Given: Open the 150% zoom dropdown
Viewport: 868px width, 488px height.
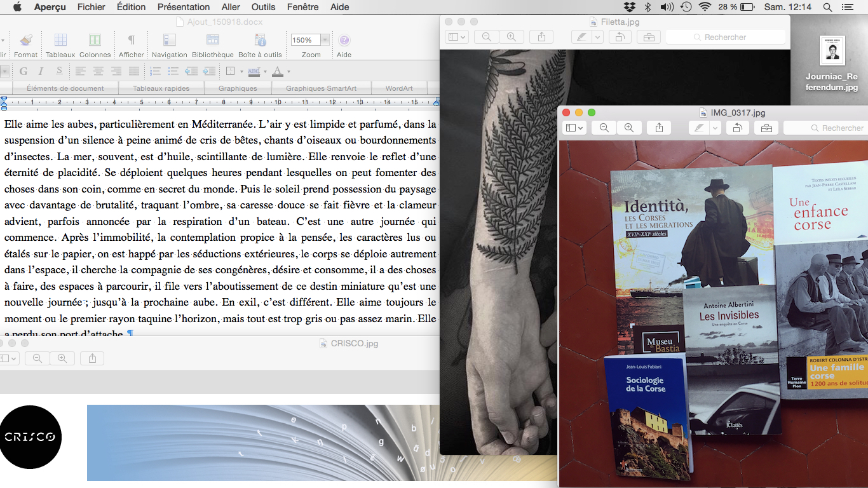Looking at the screenshot, I should (325, 40).
